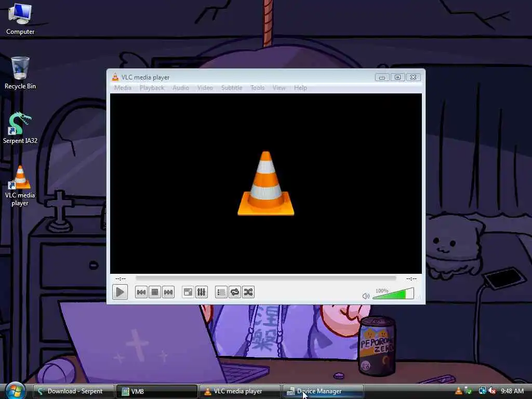Toggle the remaining time label
This screenshot has height=399, width=532.
point(411,279)
